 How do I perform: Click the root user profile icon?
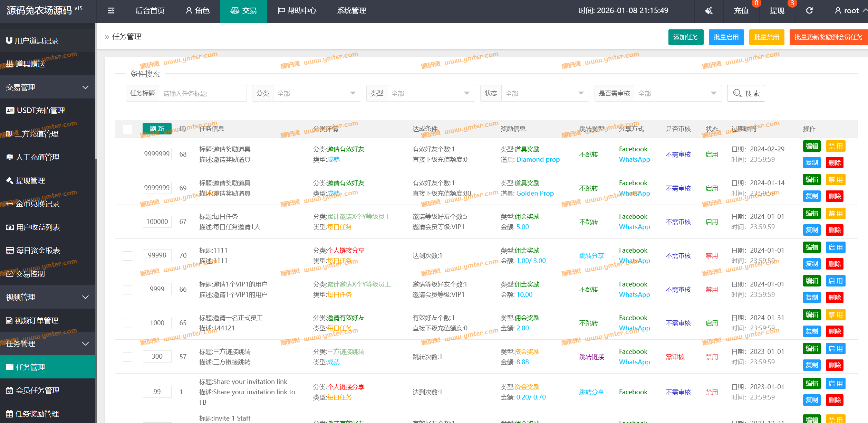pos(838,11)
